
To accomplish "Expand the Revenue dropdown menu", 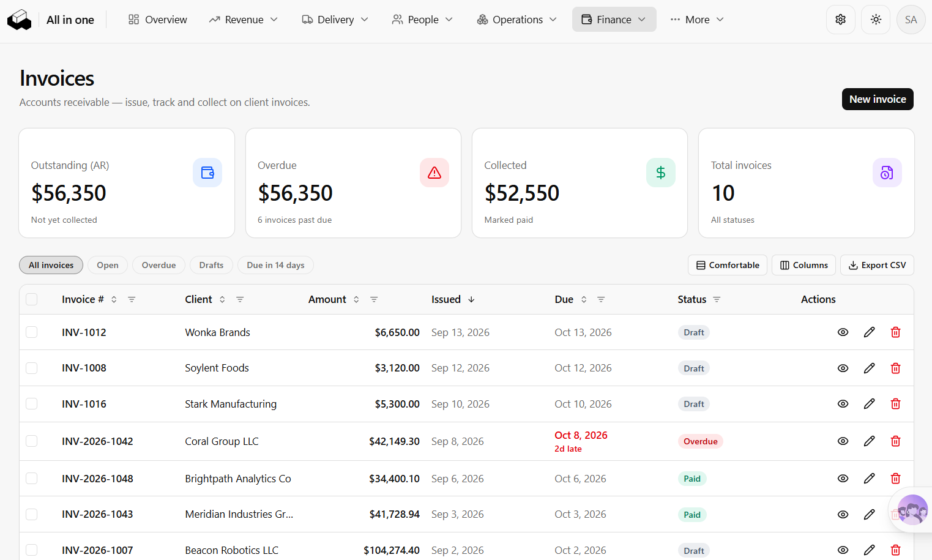I will pos(243,20).
